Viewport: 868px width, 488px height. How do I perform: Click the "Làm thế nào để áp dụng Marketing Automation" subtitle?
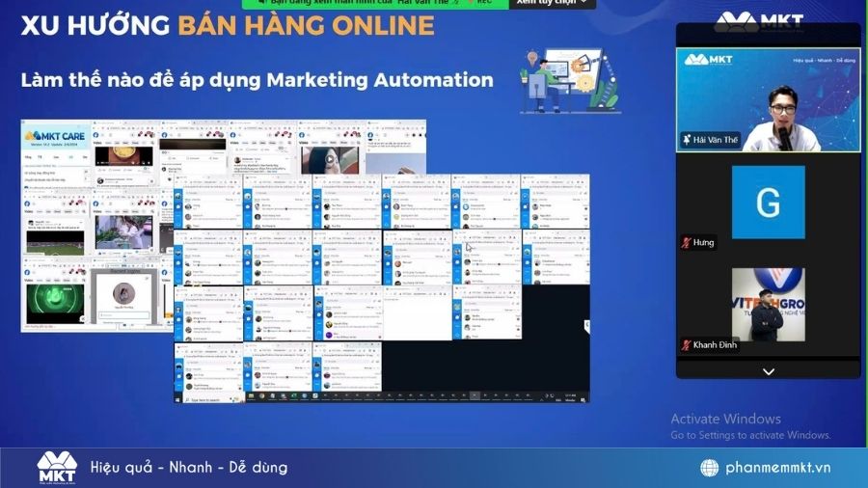[257, 80]
